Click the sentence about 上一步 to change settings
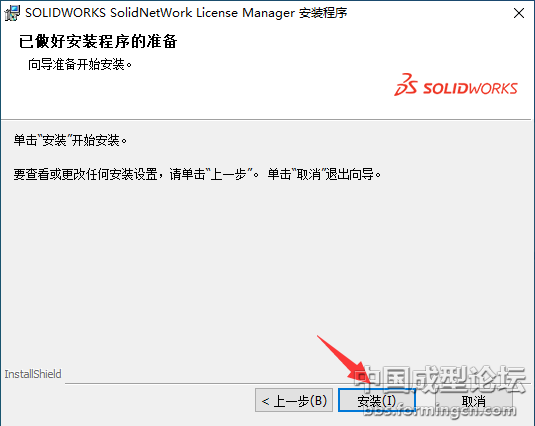This screenshot has width=535, height=426. [136, 174]
